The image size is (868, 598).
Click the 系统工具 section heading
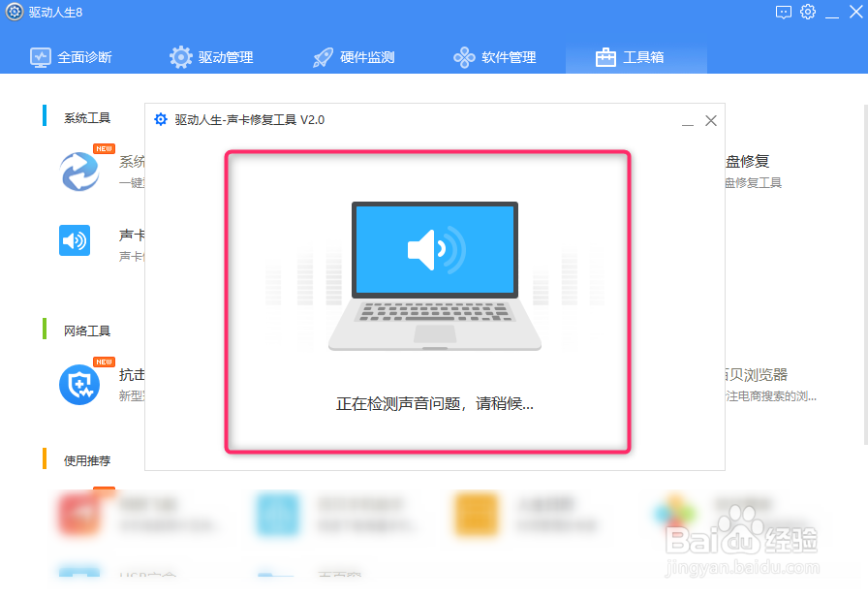click(87, 118)
